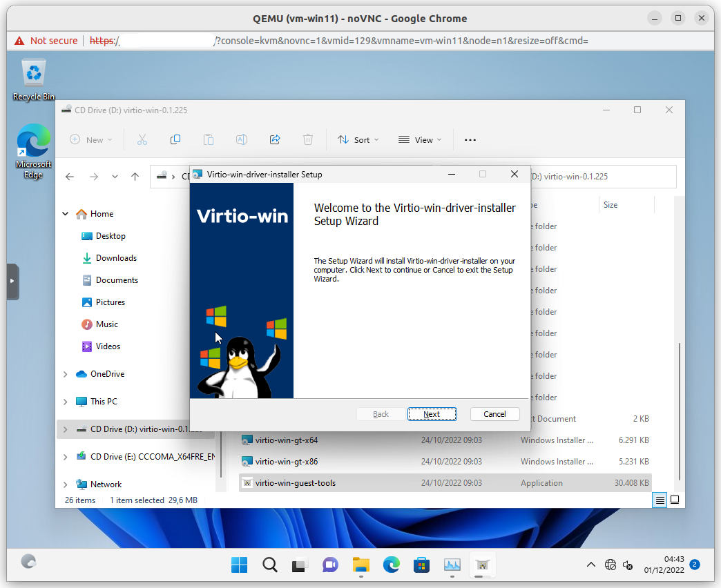Viewport: 721px width, 588px height.
Task: Select the virtio-win-guest-tools application file
Action: (445, 483)
